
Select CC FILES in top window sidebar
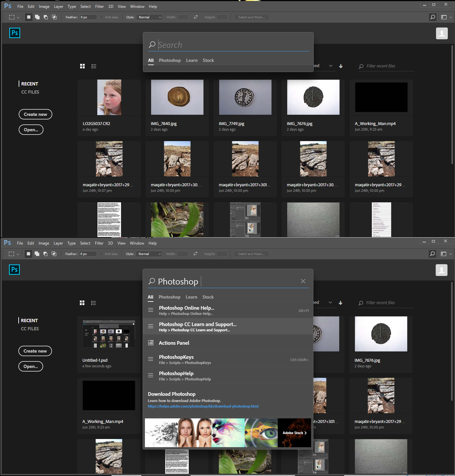30,92
